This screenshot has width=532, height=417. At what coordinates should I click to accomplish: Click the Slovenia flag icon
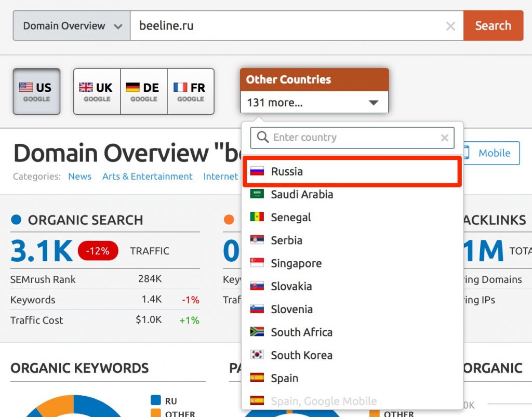(257, 309)
